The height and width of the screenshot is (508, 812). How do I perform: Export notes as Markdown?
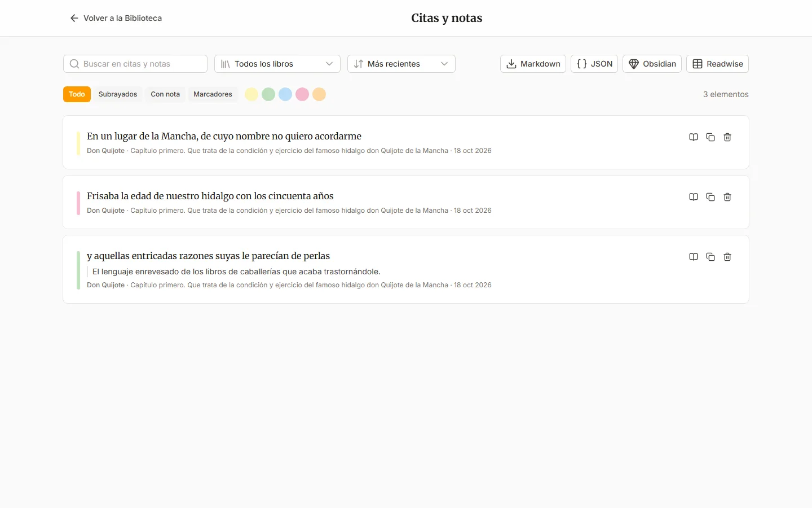pyautogui.click(x=533, y=64)
